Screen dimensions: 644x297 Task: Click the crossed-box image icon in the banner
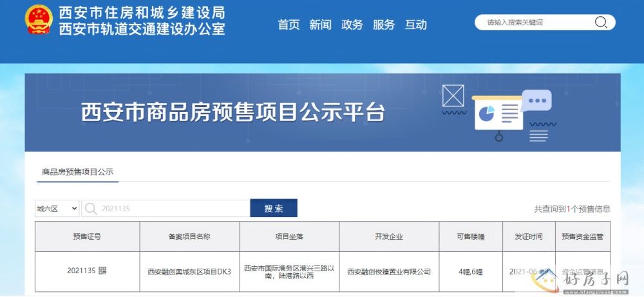click(453, 97)
